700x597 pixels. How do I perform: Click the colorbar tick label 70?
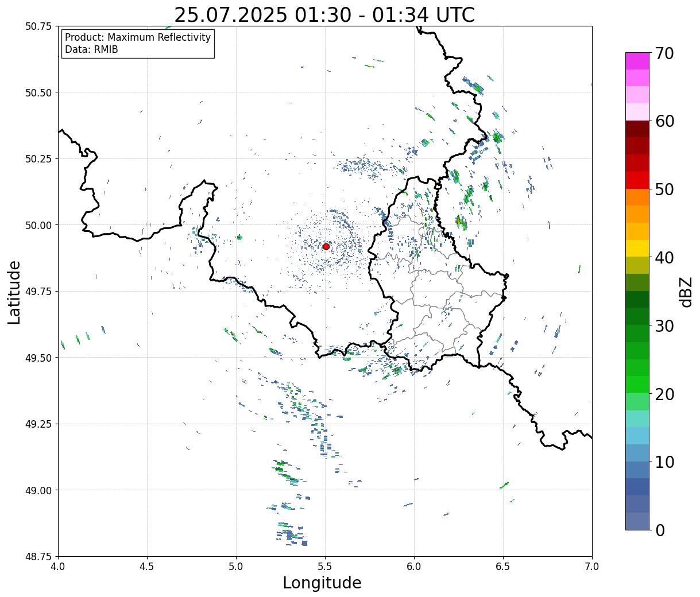tap(664, 53)
